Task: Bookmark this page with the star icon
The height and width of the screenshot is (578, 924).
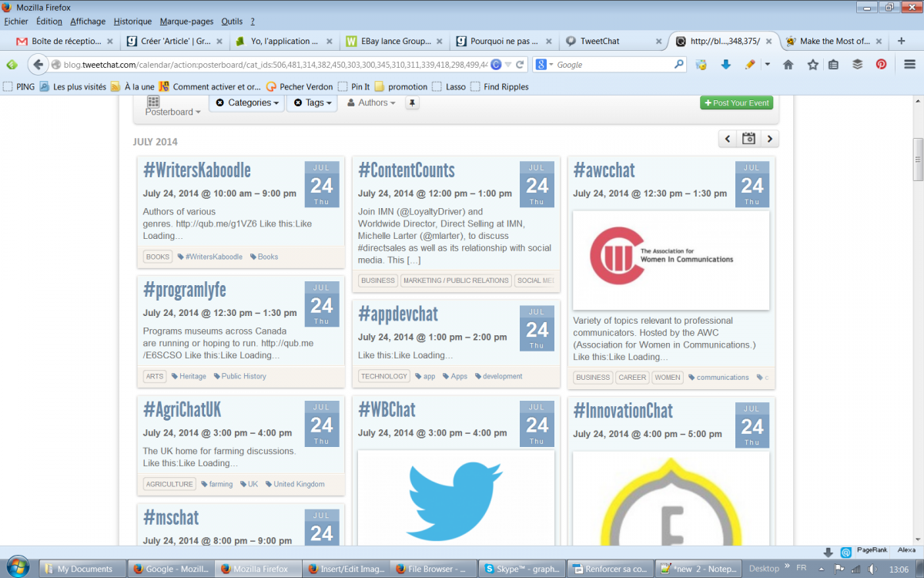Action: pyautogui.click(x=812, y=65)
